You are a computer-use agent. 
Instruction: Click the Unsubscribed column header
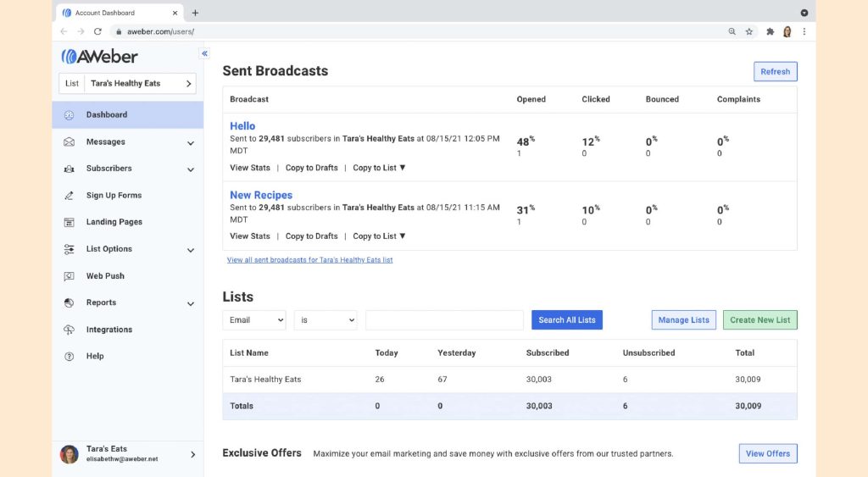click(x=648, y=353)
